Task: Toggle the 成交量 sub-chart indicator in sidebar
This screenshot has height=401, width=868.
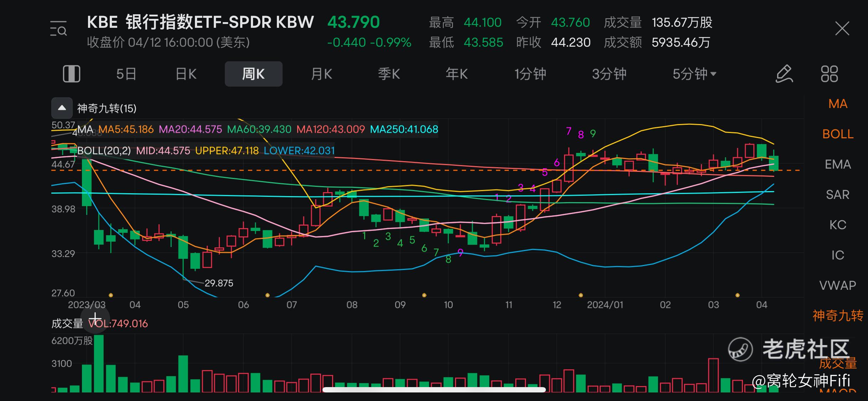Action: (x=838, y=364)
